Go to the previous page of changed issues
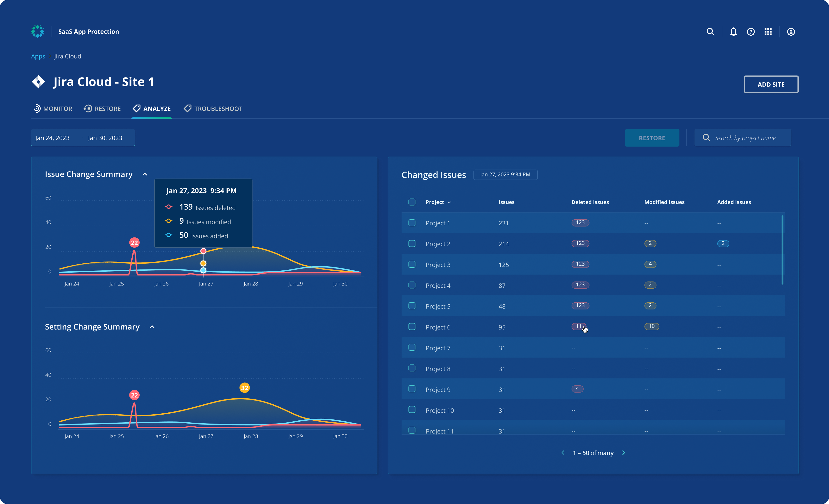The image size is (829, 504). coord(563,453)
